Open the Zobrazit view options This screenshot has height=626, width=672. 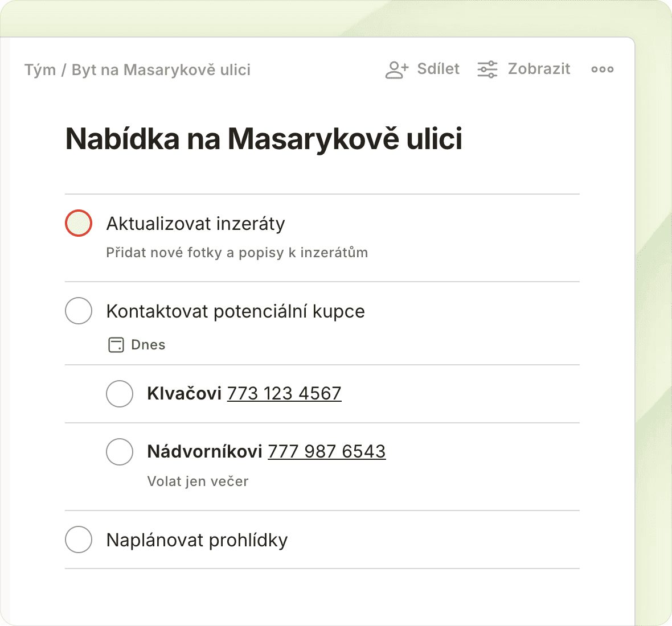[x=539, y=69]
